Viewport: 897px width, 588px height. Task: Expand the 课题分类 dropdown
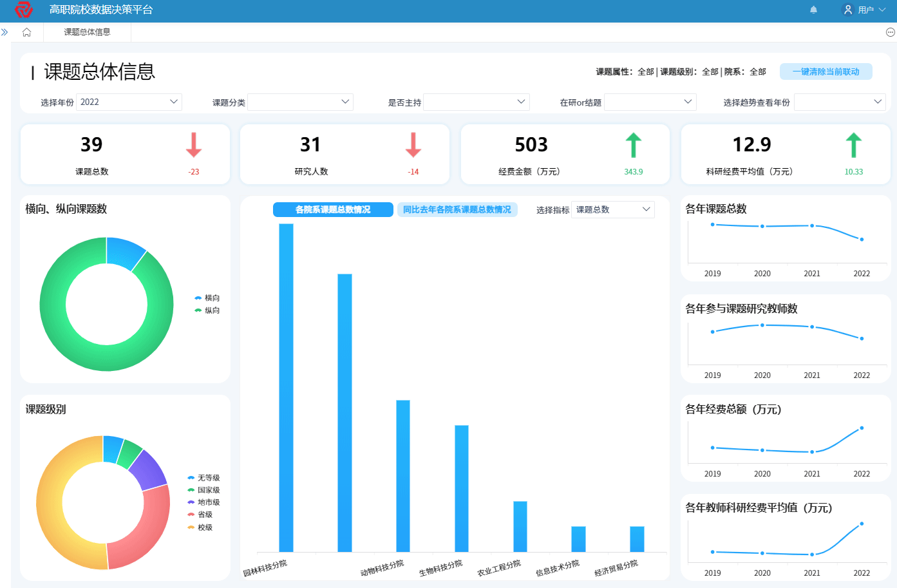pyautogui.click(x=300, y=102)
